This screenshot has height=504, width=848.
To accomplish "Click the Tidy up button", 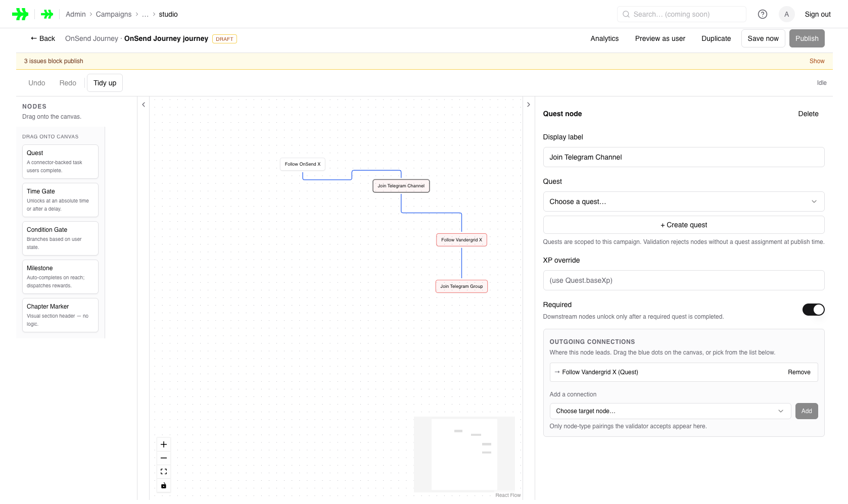I will [x=105, y=83].
